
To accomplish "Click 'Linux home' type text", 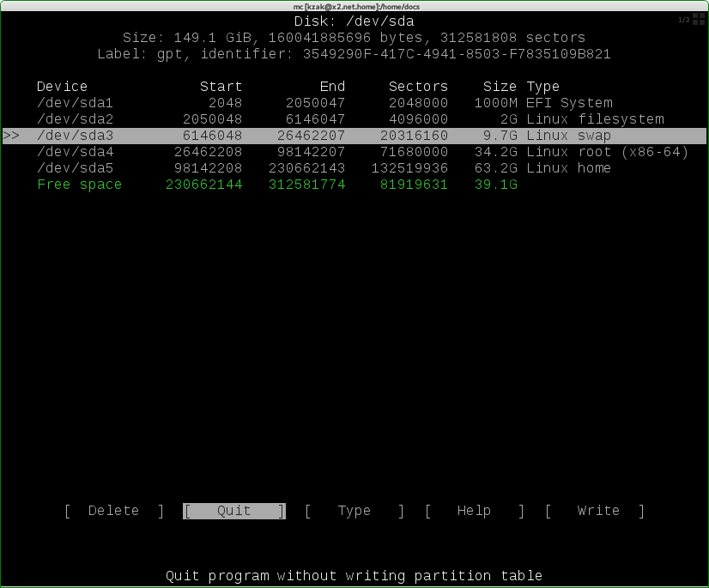I will pos(568,168).
